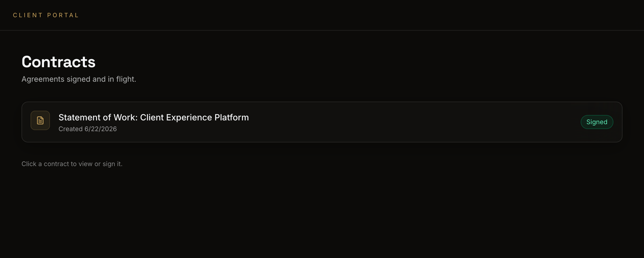Screen dimensions: 644x258
Task: Click 'Statement of Work' at the title start
Action: [x=97, y=117]
